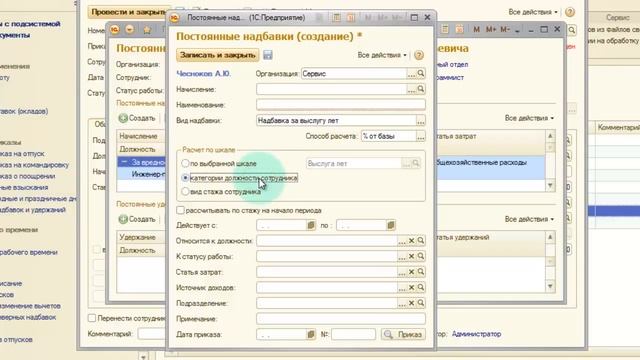Click M- button in employee window titlebar
640x360 pixels.
tap(505, 29)
